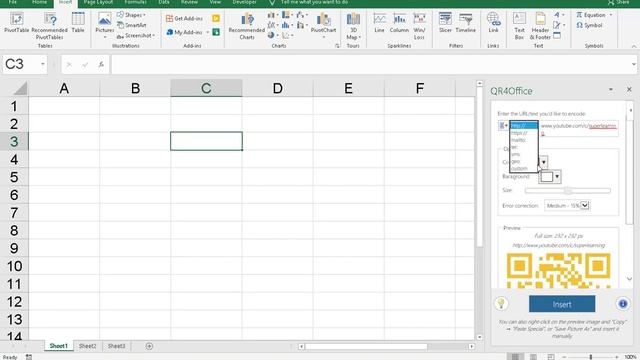Select the column D header
The image size is (640, 360).
tap(278, 88)
